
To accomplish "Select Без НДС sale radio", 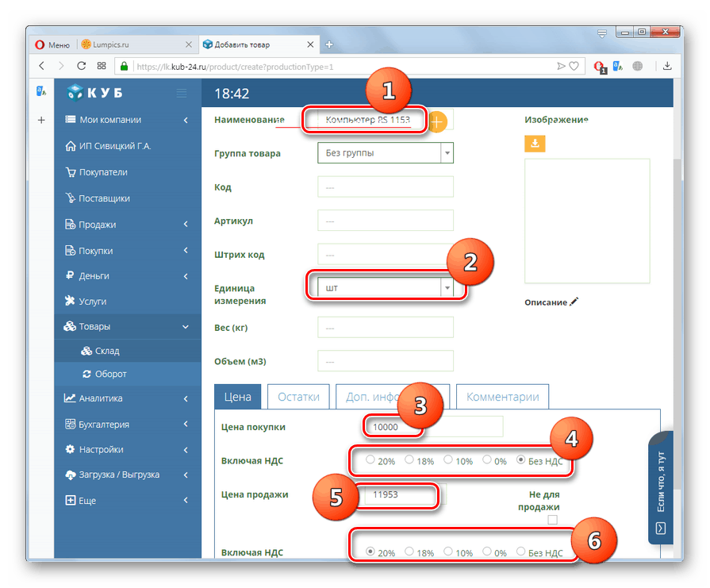I will (521, 551).
